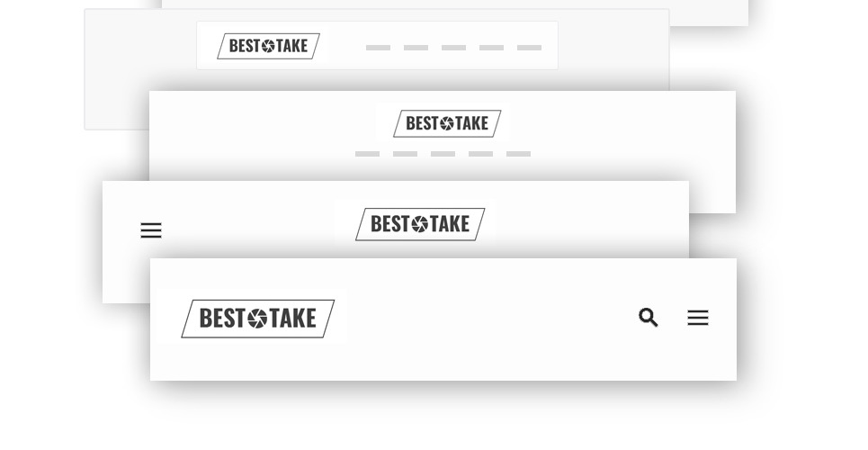
Task: Select fourth menu placeholder in the topmost boxed header
Action: pyautogui.click(x=491, y=48)
